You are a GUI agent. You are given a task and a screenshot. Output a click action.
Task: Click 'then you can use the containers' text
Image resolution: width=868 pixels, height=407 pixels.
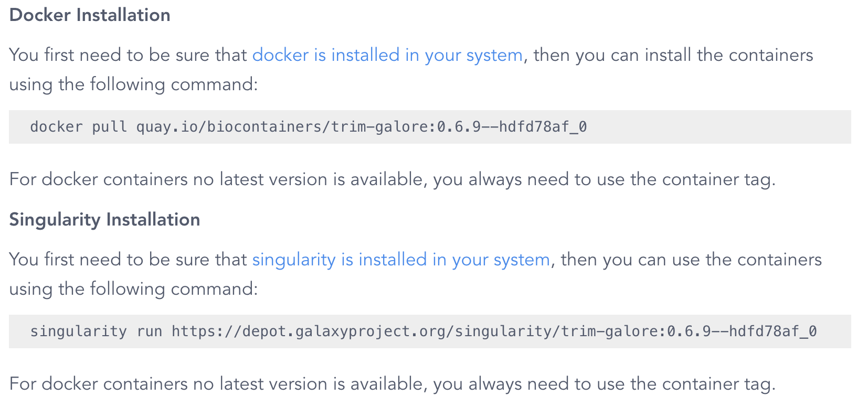click(691, 260)
